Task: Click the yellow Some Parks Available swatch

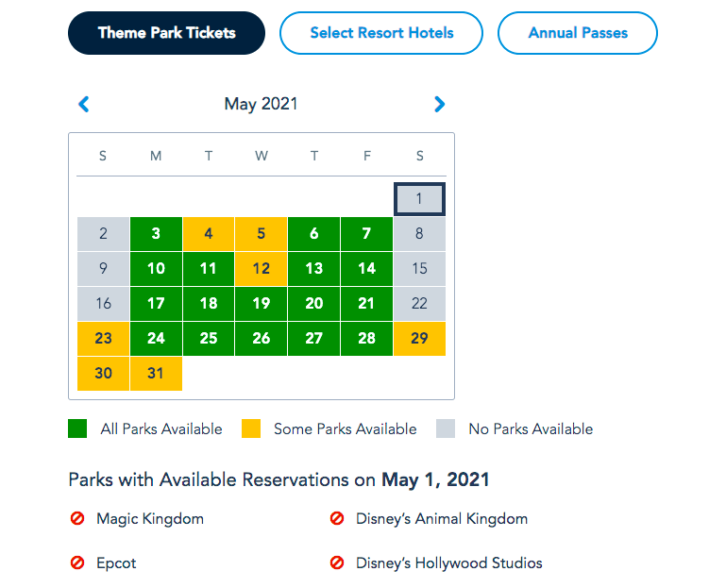Action: coord(250,428)
